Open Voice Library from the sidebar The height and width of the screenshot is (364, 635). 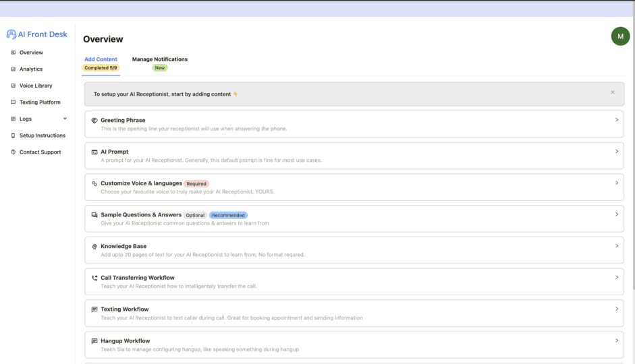click(36, 86)
